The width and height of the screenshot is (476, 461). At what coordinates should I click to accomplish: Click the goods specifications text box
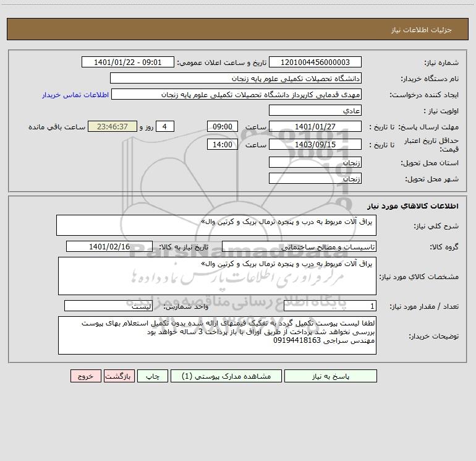coord(217,276)
